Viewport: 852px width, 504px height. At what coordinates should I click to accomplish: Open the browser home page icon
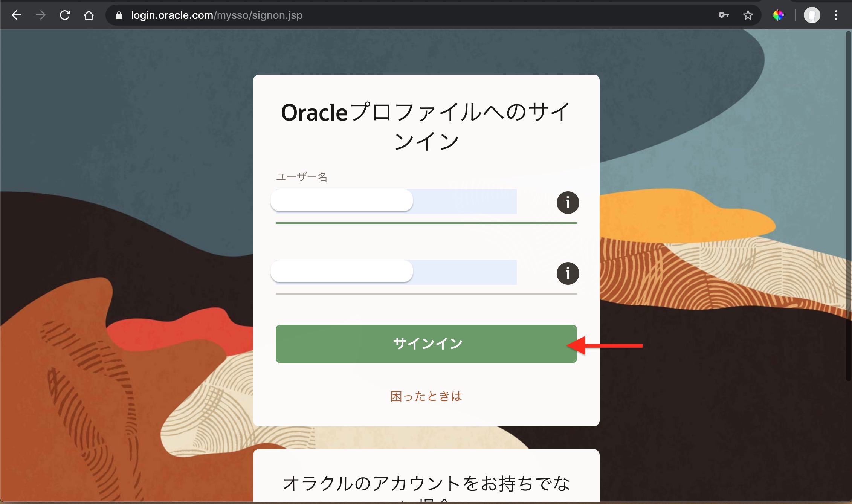(89, 15)
